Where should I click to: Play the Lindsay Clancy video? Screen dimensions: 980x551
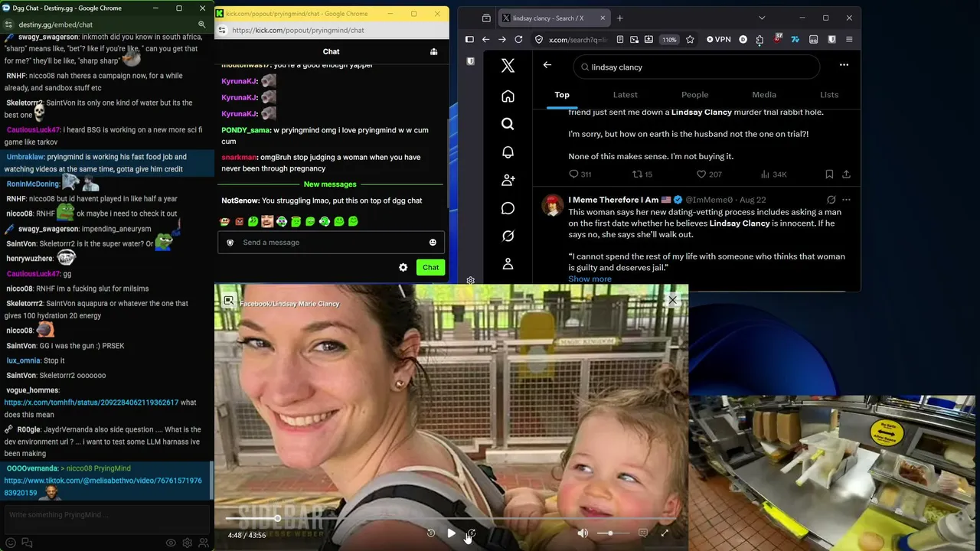[451, 533]
